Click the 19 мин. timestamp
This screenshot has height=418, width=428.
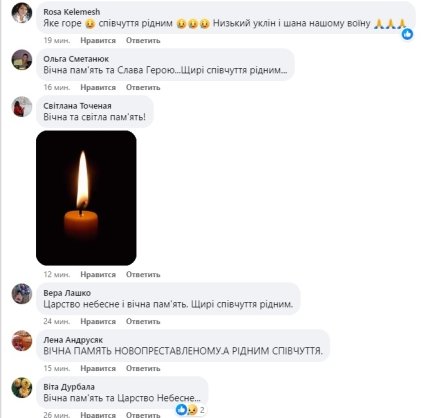click(x=57, y=40)
